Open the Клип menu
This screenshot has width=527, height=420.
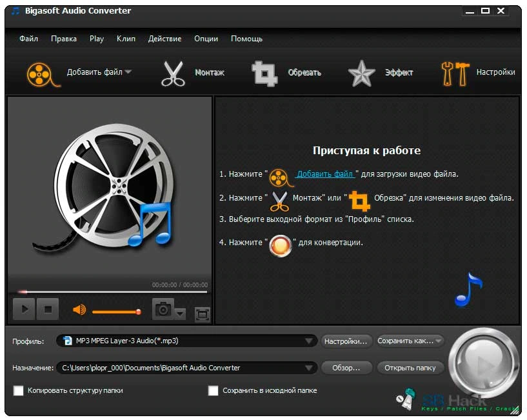coord(126,39)
